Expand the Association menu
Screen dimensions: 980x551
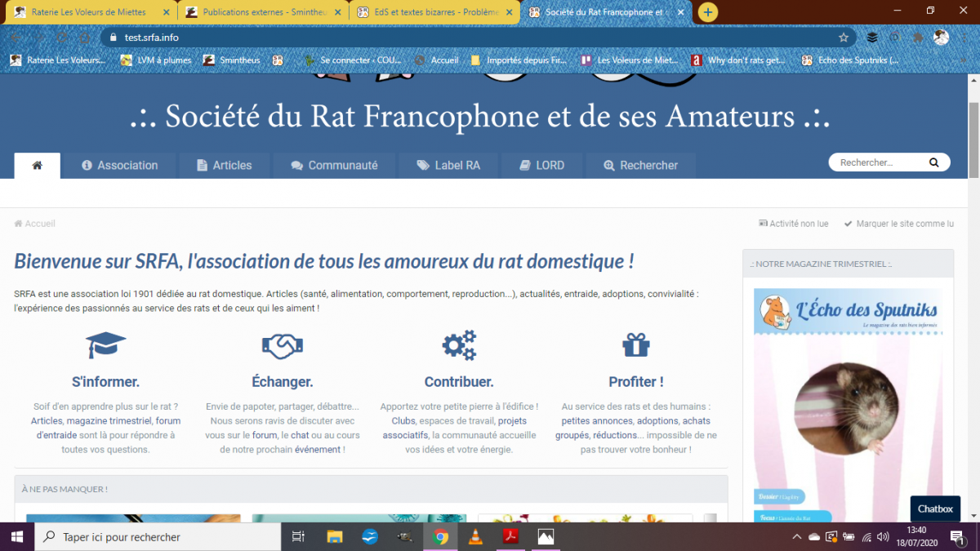point(119,166)
